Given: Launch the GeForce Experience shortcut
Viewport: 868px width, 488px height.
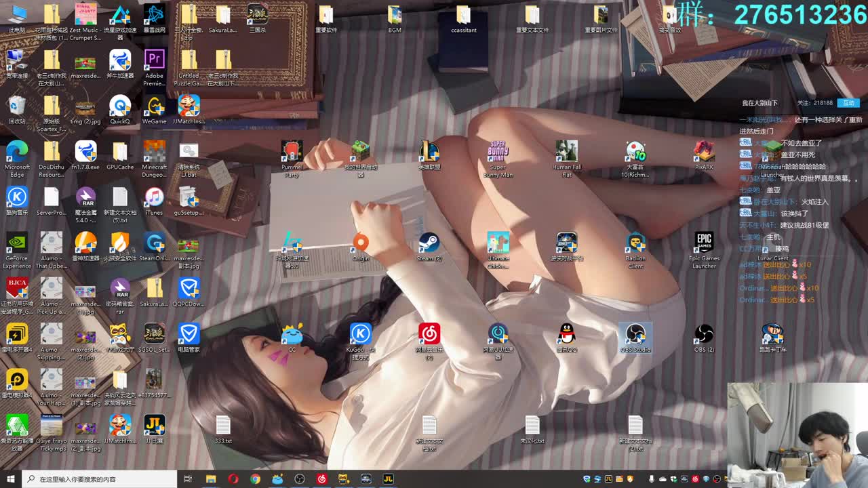Looking at the screenshot, I should click(17, 251).
